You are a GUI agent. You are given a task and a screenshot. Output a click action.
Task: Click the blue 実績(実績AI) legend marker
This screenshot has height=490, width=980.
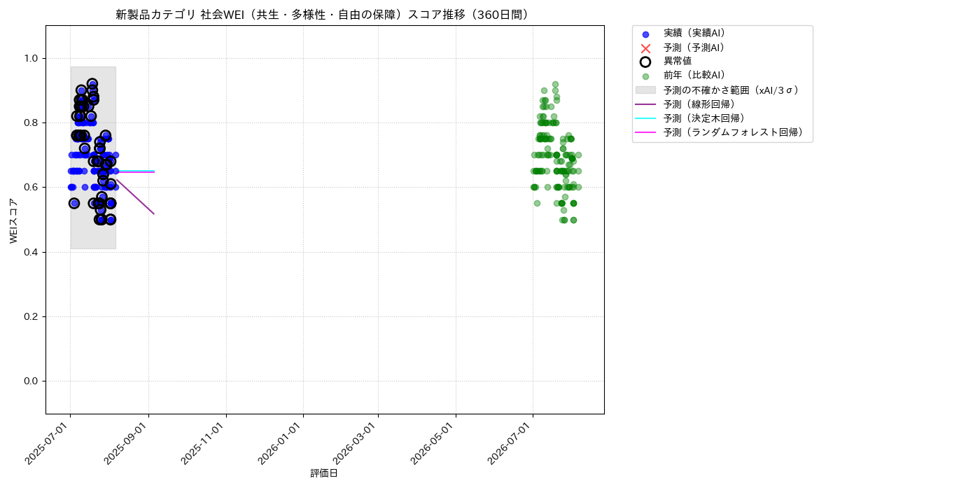coord(645,34)
